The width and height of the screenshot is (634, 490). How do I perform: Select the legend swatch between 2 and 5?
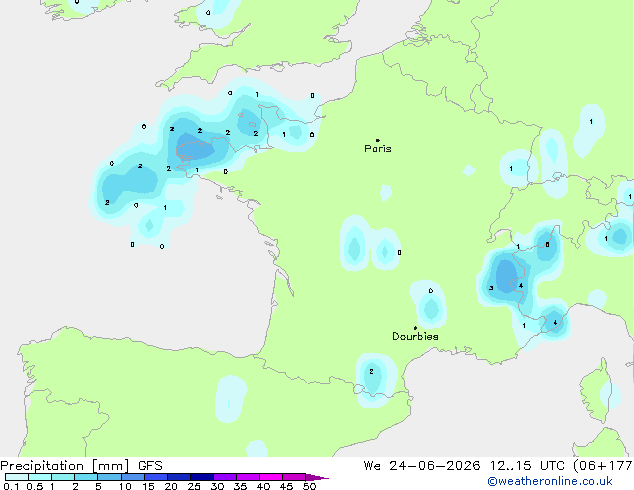[x=86, y=477]
